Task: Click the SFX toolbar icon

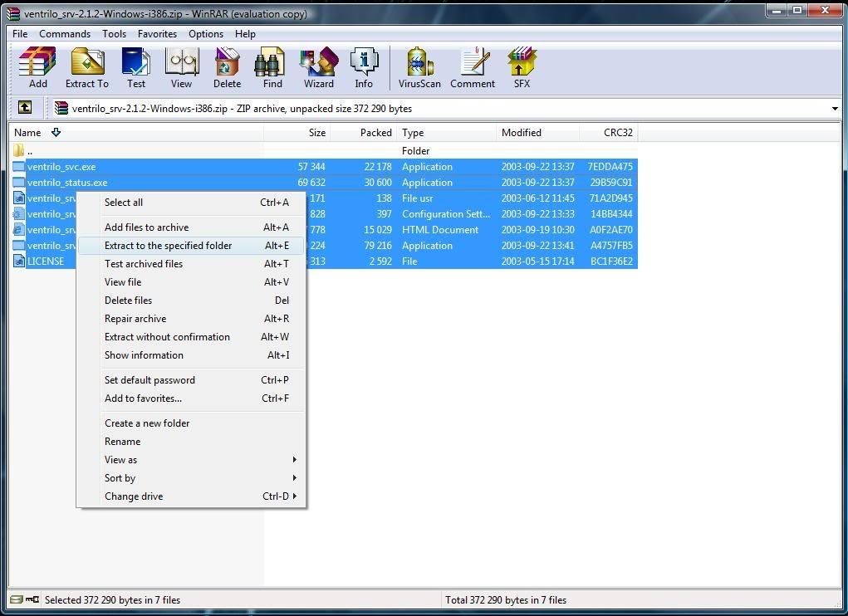Action: 522,67
